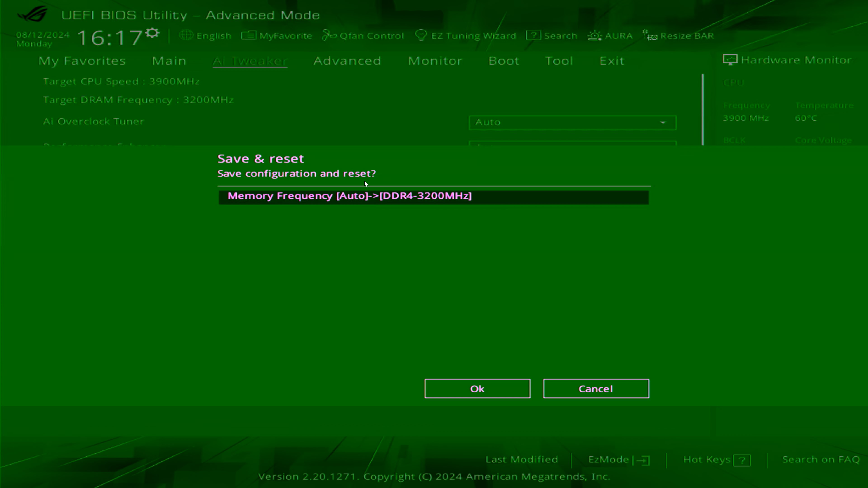The height and width of the screenshot is (488, 868).
Task: Click the 16:17 clock display
Action: point(109,37)
